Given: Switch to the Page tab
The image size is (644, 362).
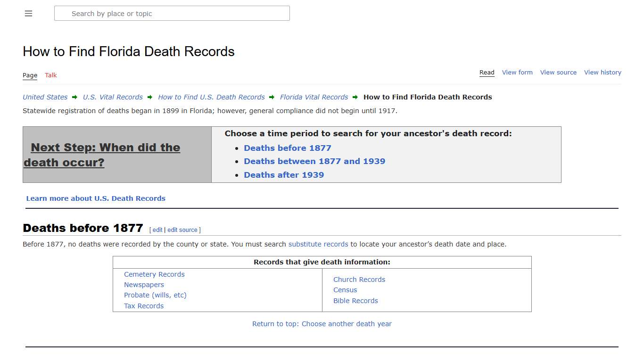Looking at the screenshot, I should pos(30,75).
